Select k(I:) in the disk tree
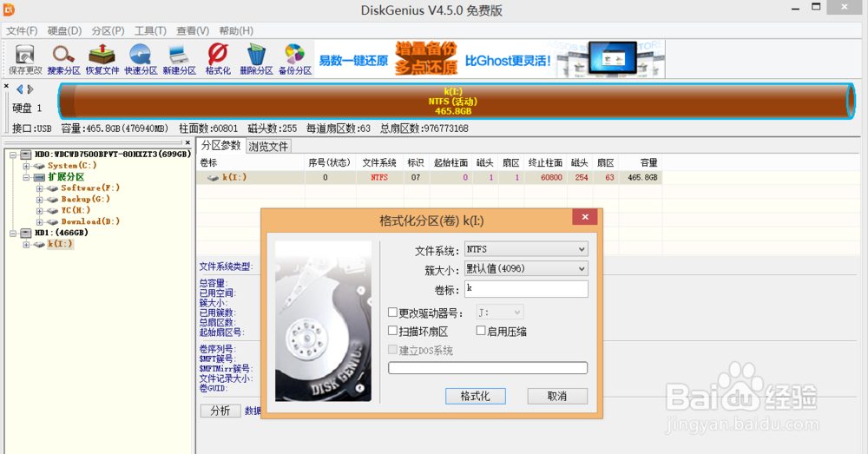The height and width of the screenshot is (454, 868). [60, 244]
